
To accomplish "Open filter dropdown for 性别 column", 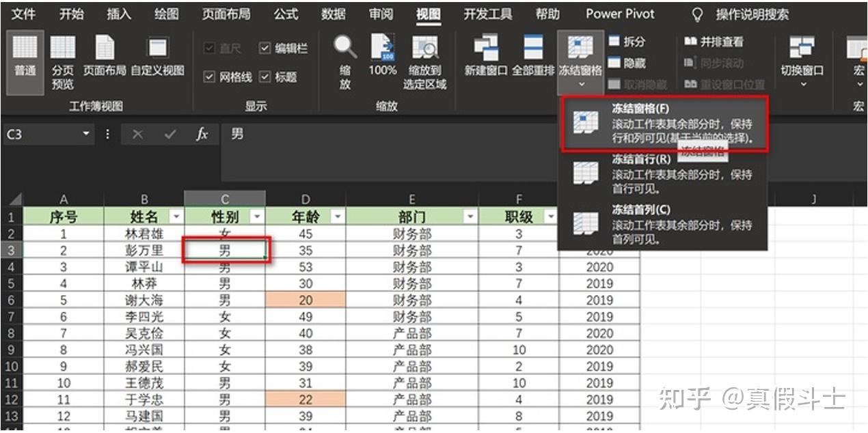I will click(x=258, y=216).
